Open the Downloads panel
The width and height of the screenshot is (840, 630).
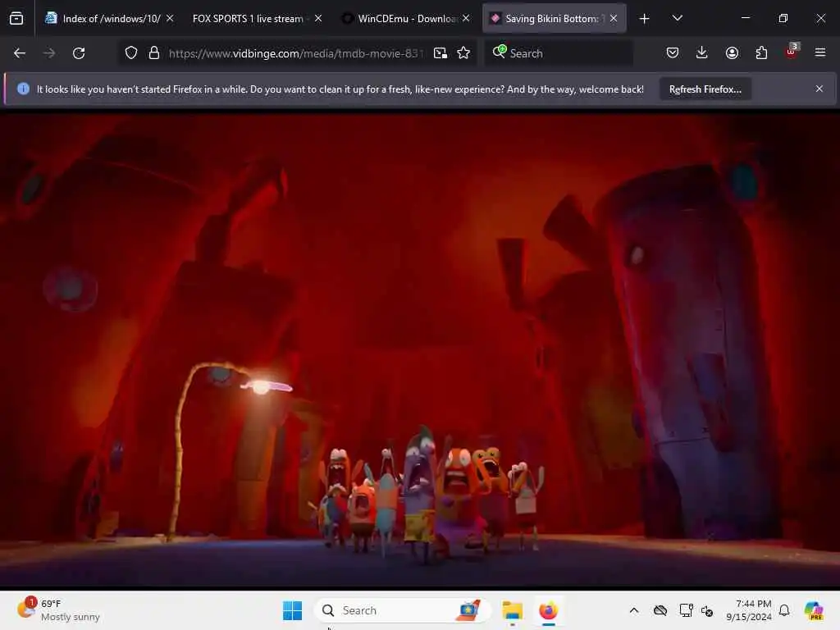(702, 52)
